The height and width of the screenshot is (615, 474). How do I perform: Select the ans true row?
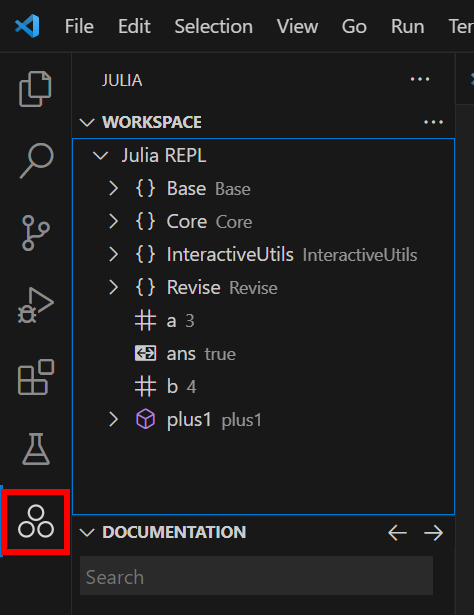pyautogui.click(x=263, y=353)
